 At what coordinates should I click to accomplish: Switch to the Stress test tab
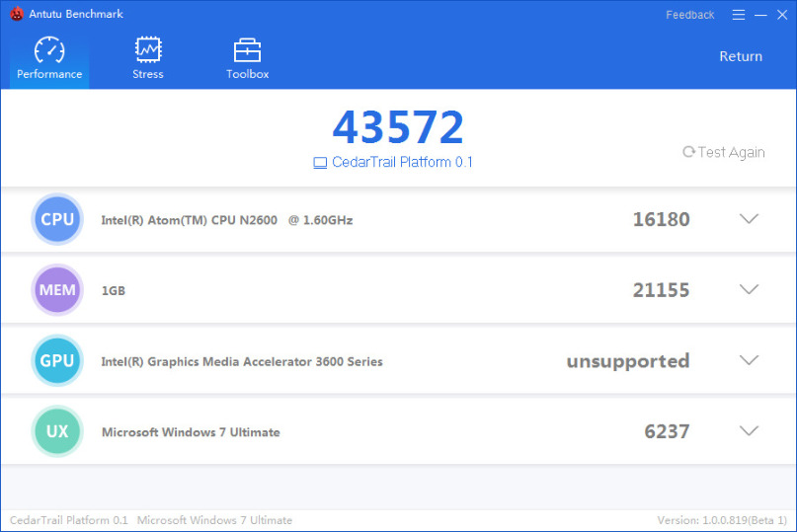(148, 58)
